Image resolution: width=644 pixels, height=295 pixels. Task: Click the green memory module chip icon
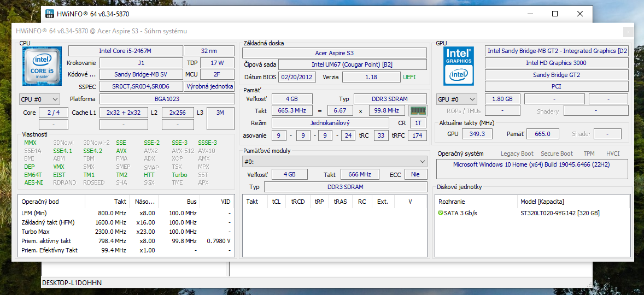pyautogui.click(x=418, y=111)
